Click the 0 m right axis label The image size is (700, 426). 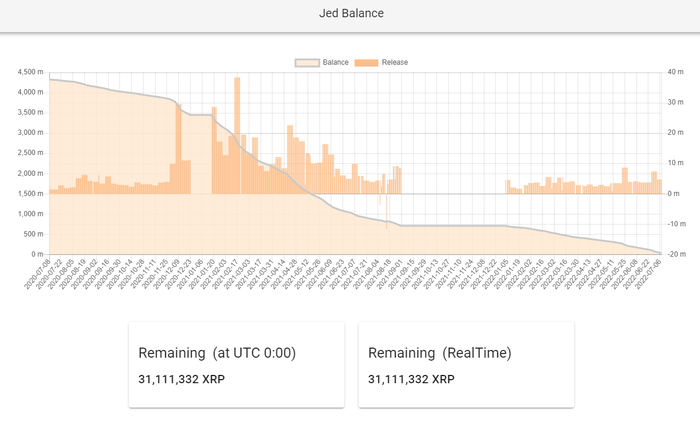[672, 193]
